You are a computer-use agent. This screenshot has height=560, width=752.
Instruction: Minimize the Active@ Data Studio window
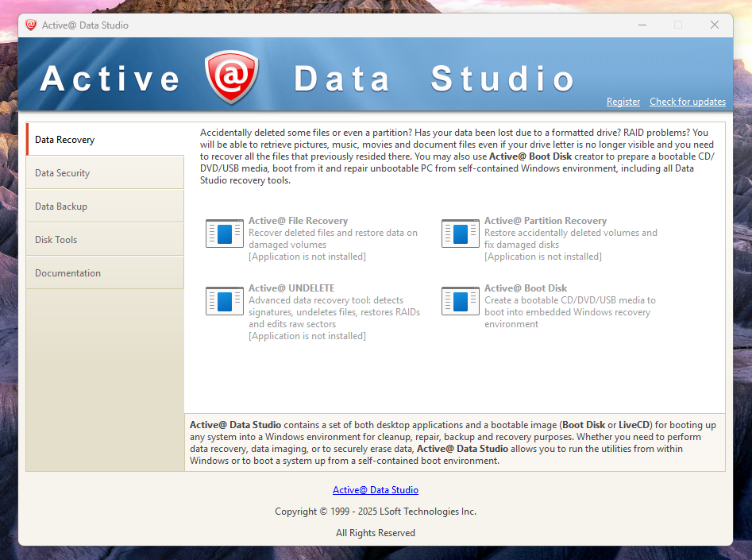pos(642,25)
